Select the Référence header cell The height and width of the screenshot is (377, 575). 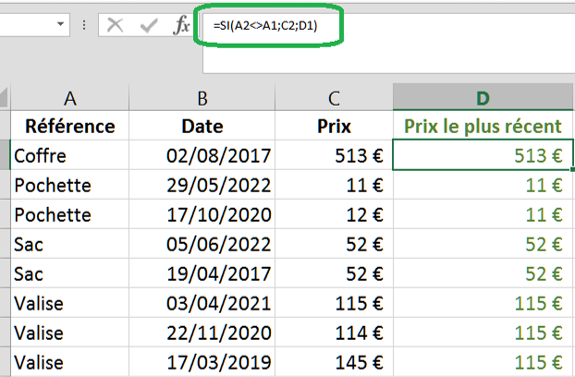point(70,126)
